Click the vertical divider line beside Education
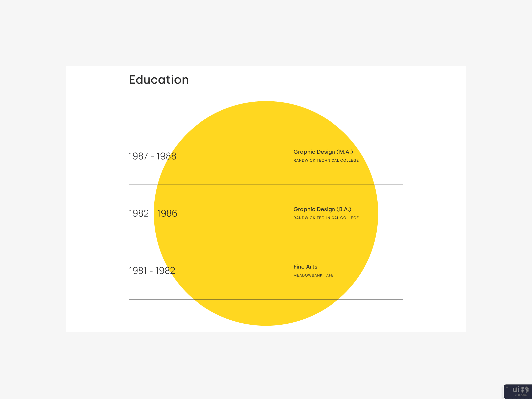The height and width of the screenshot is (399, 532). coord(103,199)
